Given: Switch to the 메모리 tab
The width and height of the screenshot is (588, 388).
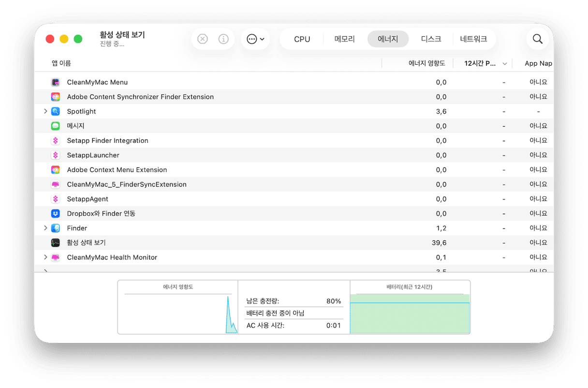Looking at the screenshot, I should (x=345, y=39).
